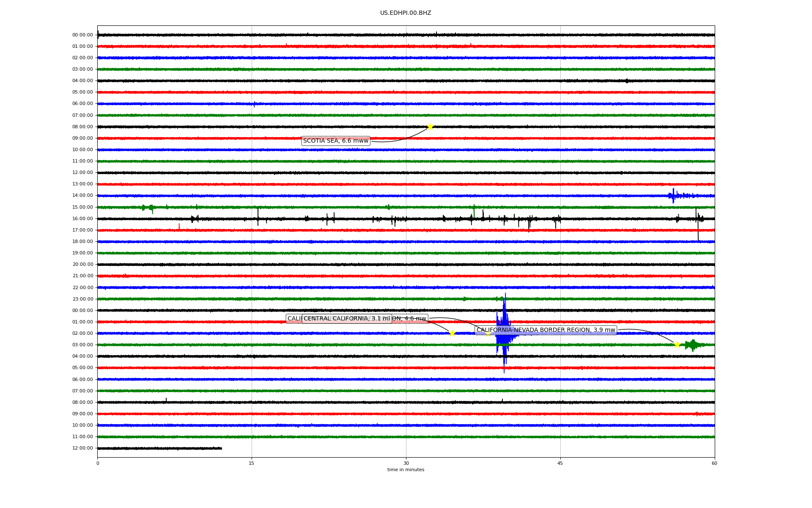This screenshot has width=812, height=508.
Task: Click the x-axis tick label 0
Action: coord(98,464)
